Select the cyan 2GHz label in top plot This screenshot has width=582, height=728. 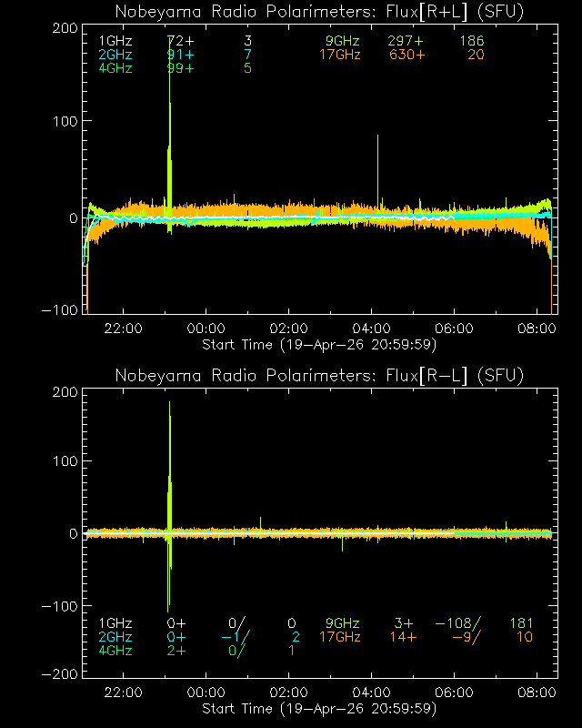115,55
